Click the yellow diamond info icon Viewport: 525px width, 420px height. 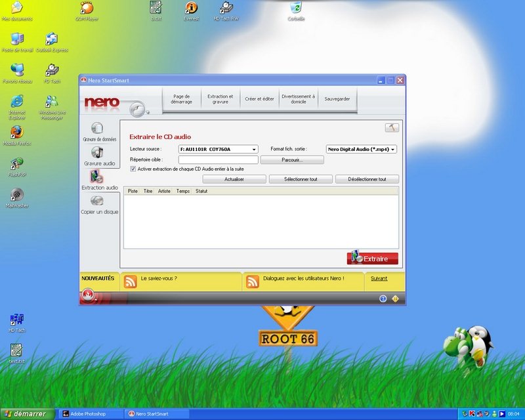point(395,299)
